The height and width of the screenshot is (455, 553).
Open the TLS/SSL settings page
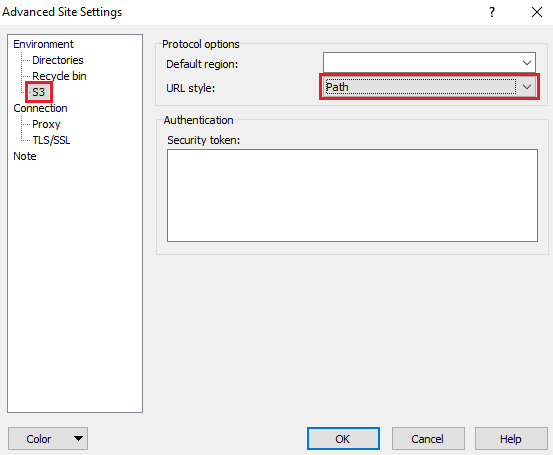(x=51, y=140)
